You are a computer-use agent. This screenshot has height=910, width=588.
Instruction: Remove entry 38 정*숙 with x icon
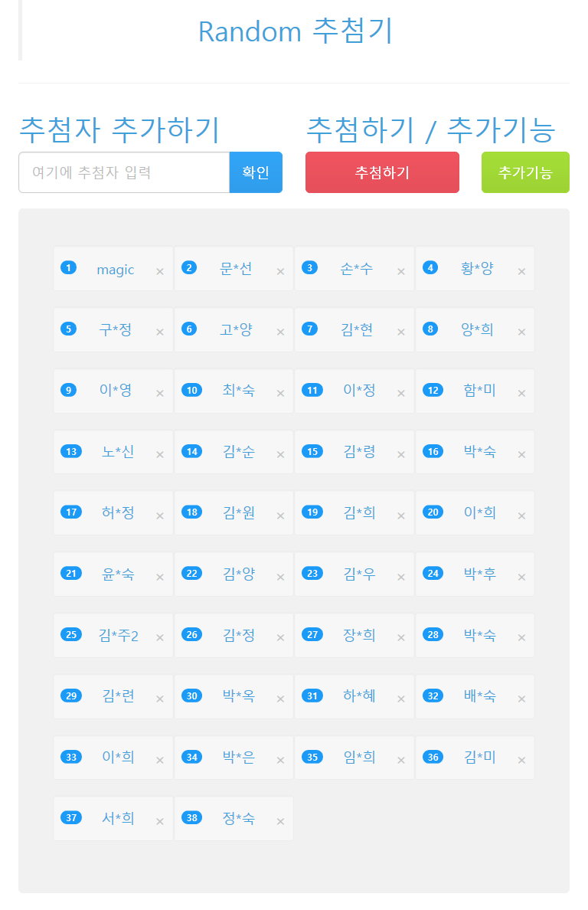point(281,821)
